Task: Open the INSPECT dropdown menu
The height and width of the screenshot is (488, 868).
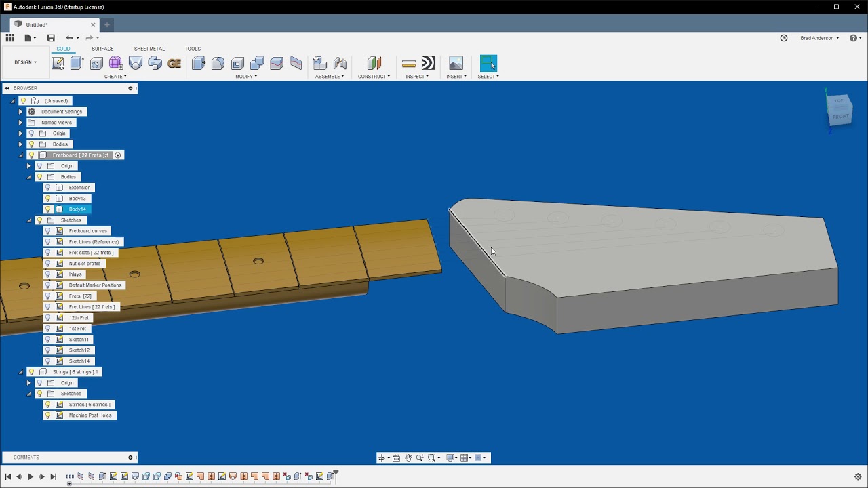Action: pos(417,76)
